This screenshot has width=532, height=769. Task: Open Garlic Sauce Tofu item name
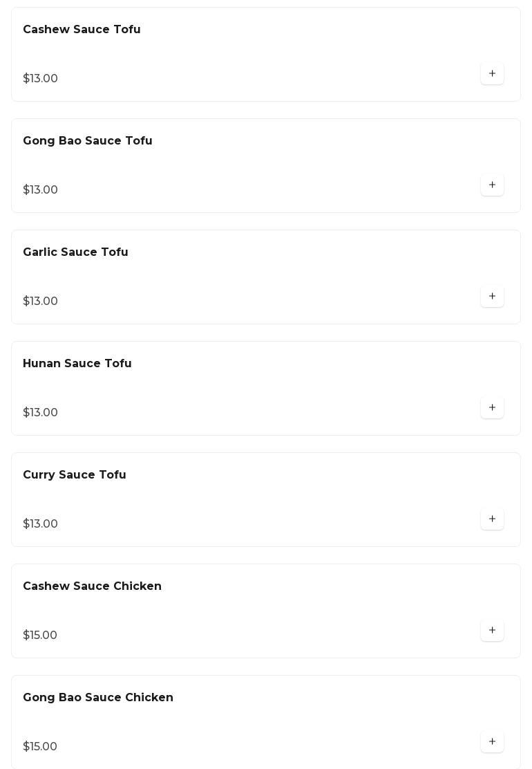tap(75, 252)
